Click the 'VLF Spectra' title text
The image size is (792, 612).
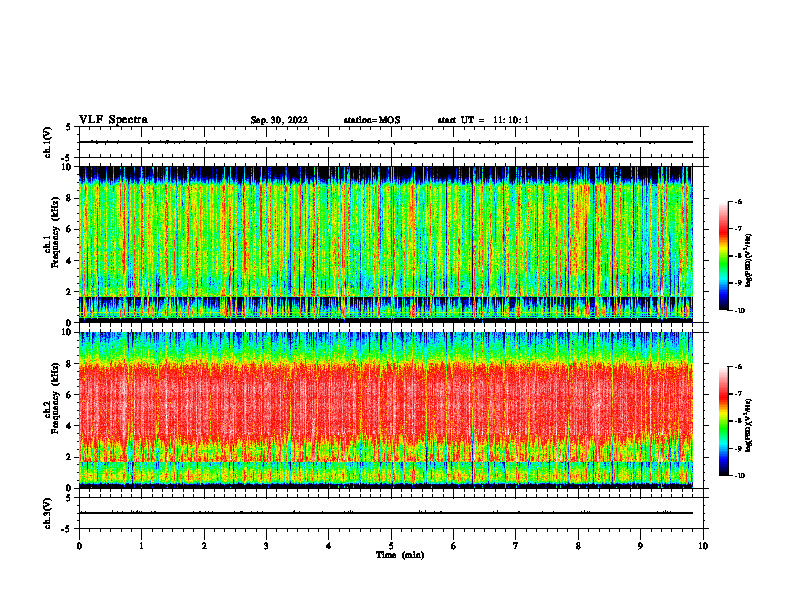(113, 120)
